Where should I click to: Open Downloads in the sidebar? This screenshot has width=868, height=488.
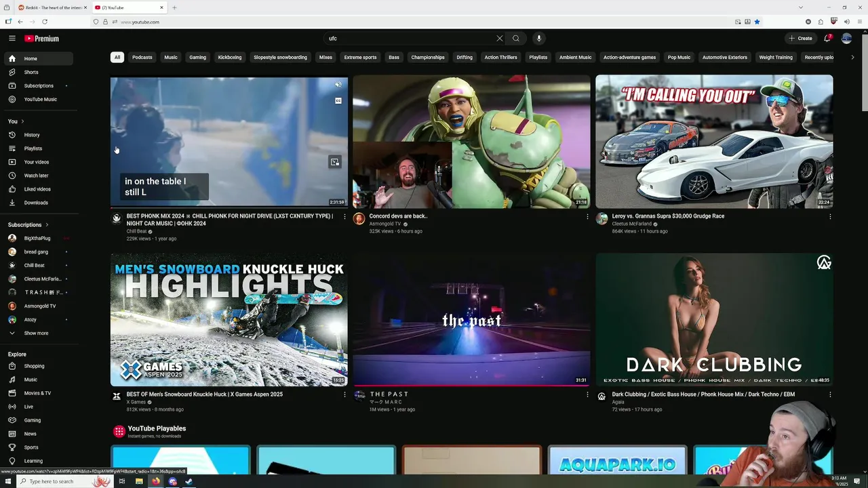click(40, 203)
